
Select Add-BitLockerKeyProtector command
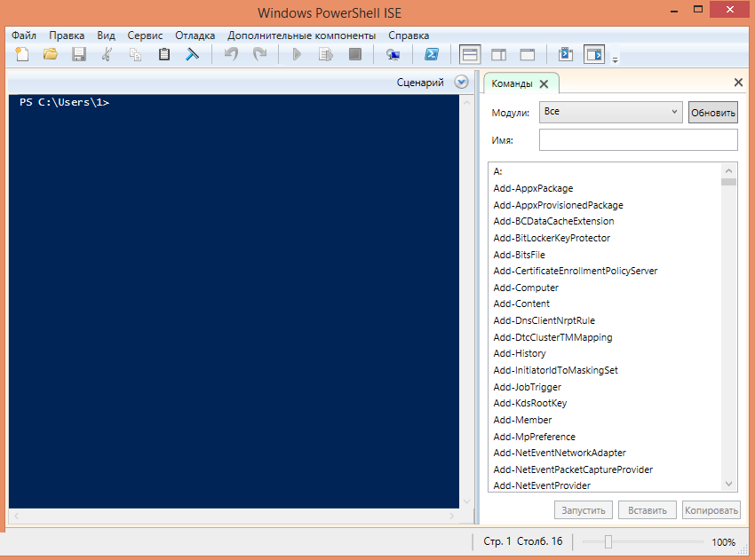click(x=552, y=238)
